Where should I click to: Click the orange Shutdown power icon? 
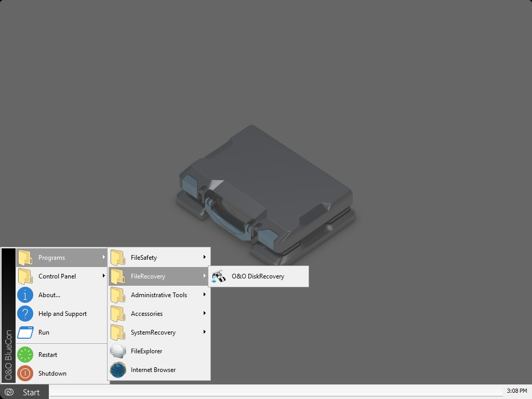pyautogui.click(x=25, y=373)
